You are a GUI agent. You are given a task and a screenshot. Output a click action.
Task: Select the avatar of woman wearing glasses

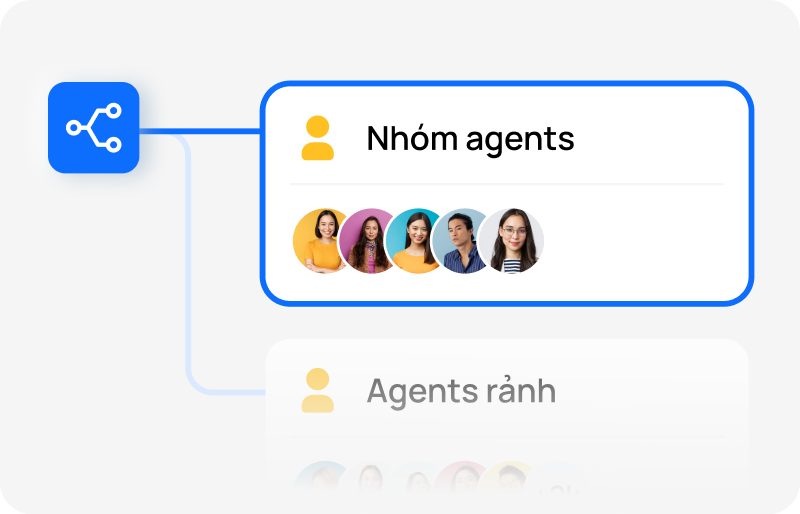coord(511,240)
